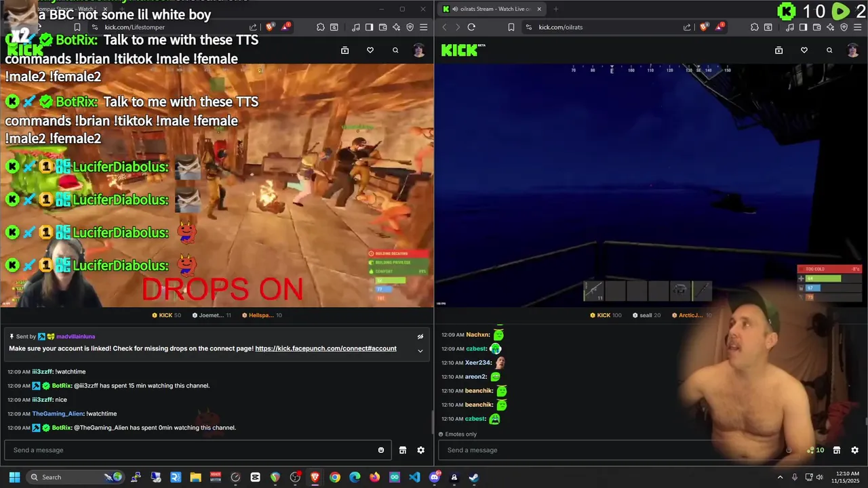Open search icon on oilrats page
This screenshot has height=488, width=868.
point(829,50)
